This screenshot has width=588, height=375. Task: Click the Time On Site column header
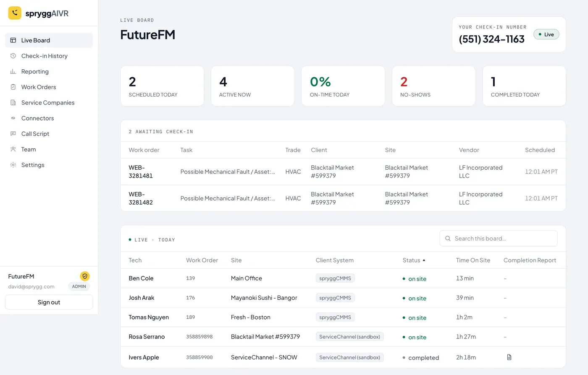[473, 260]
